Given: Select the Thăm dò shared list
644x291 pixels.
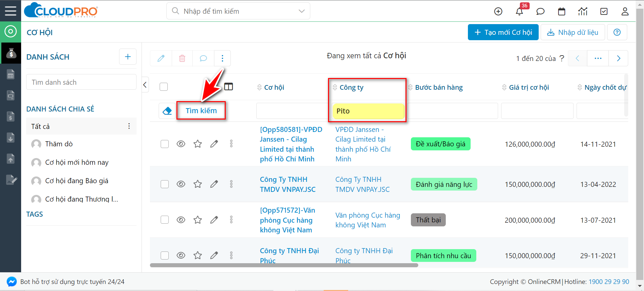Looking at the screenshot, I should [x=59, y=144].
